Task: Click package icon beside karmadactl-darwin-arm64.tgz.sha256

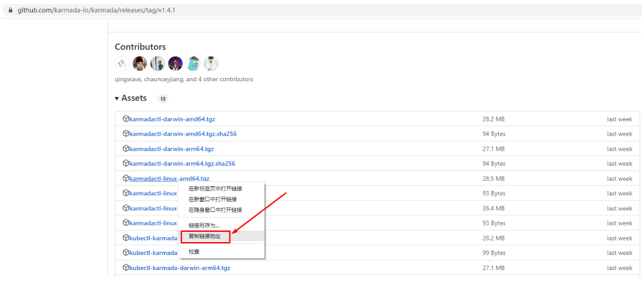Action: [x=125, y=164]
